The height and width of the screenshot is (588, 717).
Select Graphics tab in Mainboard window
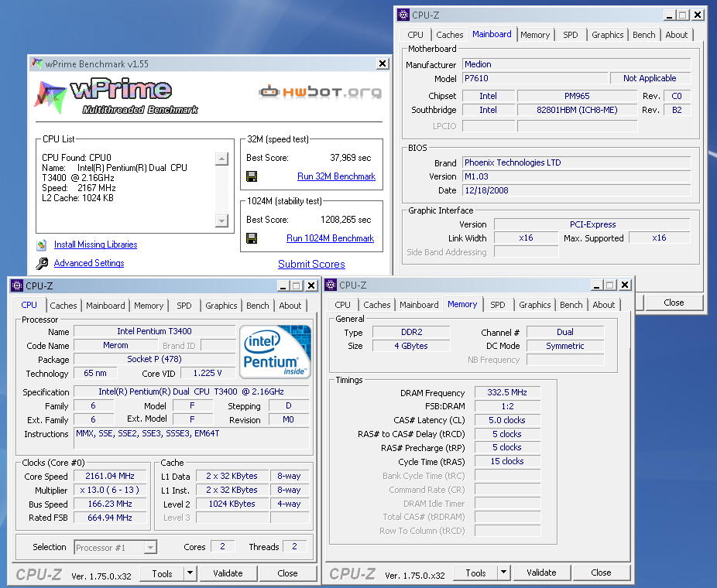coord(607,35)
